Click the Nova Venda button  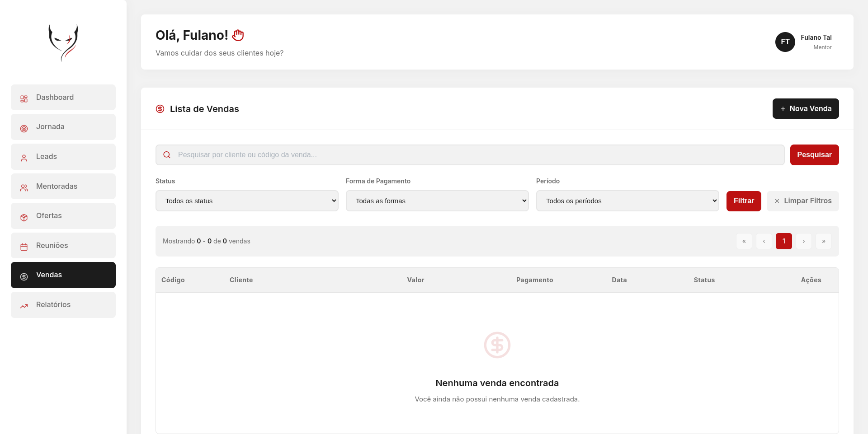click(x=806, y=109)
